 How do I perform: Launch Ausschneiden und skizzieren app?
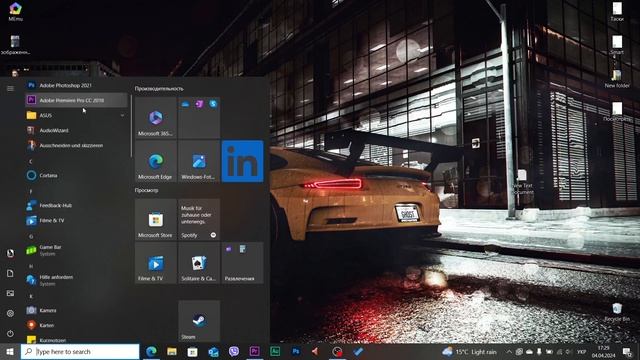(76, 145)
